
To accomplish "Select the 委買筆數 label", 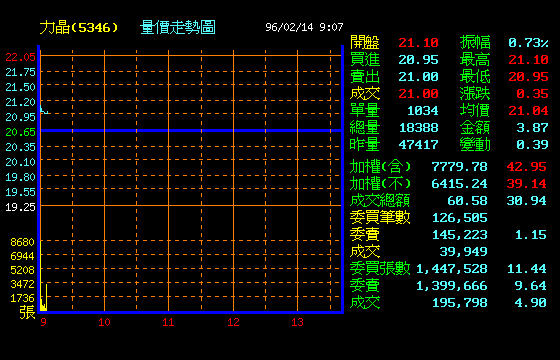I will pos(380,218).
